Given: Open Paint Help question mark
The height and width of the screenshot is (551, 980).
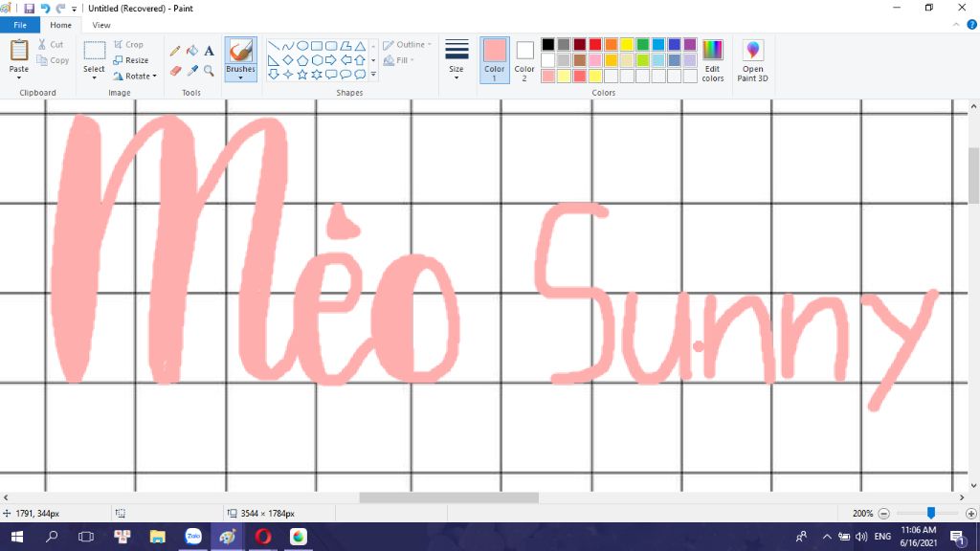Looking at the screenshot, I should (x=972, y=25).
